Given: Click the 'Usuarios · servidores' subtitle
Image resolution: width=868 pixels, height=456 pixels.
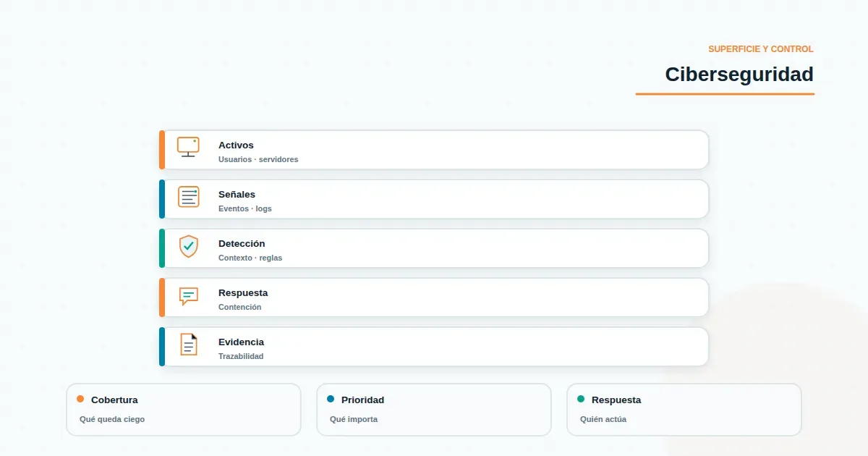Looking at the screenshot, I should (x=258, y=159).
